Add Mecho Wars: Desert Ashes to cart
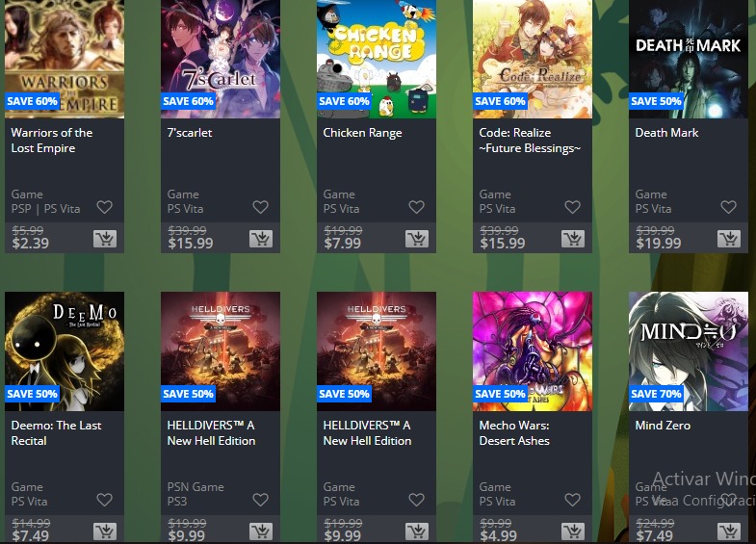Screen dimensions: 756x544 (x=573, y=531)
